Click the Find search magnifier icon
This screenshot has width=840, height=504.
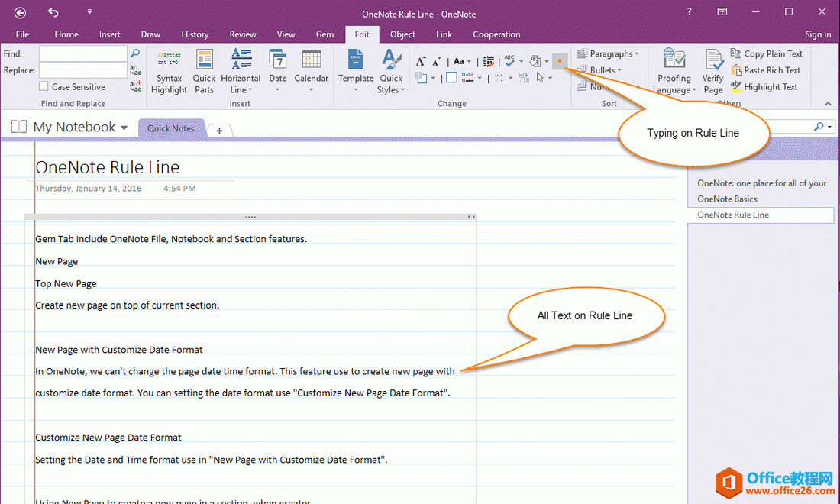[135, 53]
